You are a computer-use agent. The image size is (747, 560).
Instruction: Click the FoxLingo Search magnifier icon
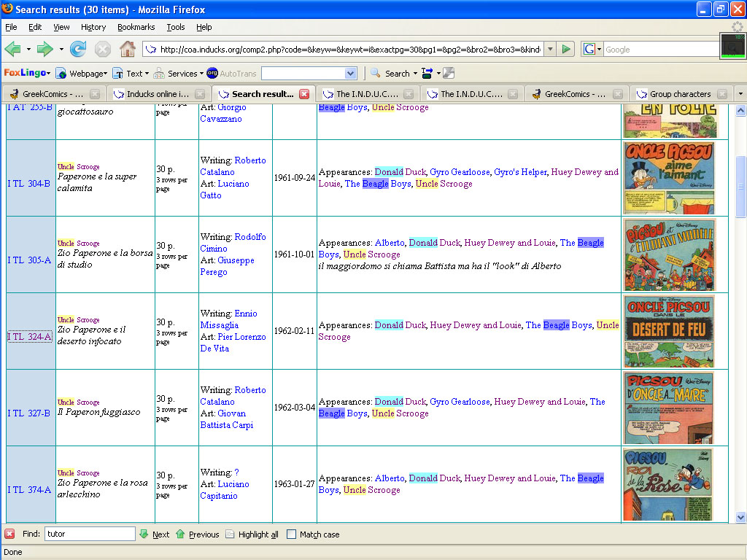(376, 73)
